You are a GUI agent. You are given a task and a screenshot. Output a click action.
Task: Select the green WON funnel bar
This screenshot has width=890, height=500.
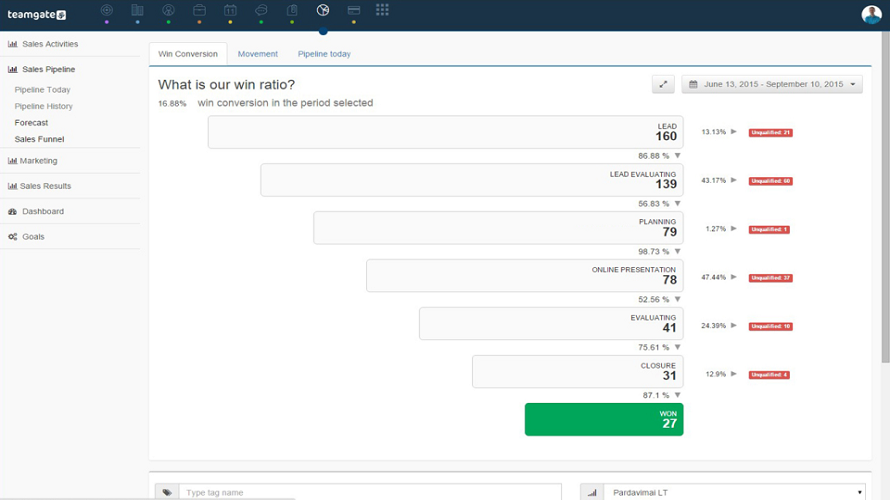click(x=604, y=419)
